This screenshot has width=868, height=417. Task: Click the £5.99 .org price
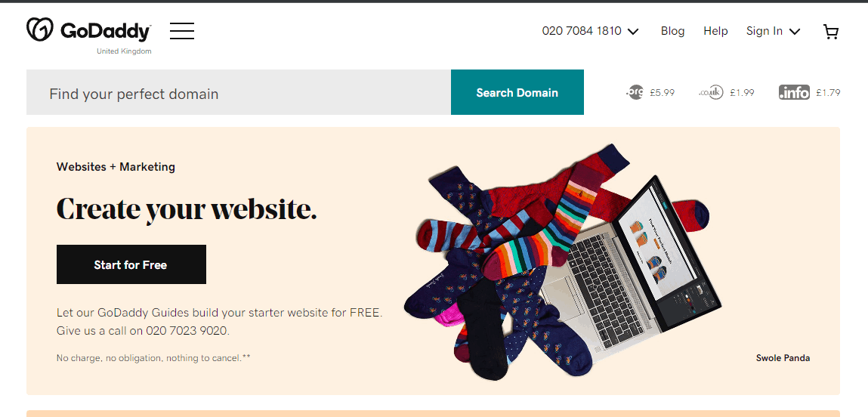[x=662, y=92]
